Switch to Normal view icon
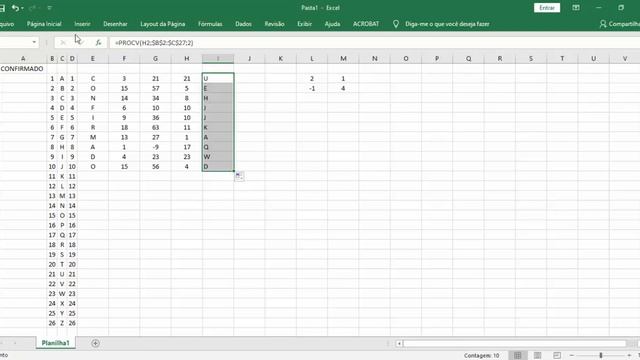The height and width of the screenshot is (360, 640). pyautogui.click(x=518, y=356)
